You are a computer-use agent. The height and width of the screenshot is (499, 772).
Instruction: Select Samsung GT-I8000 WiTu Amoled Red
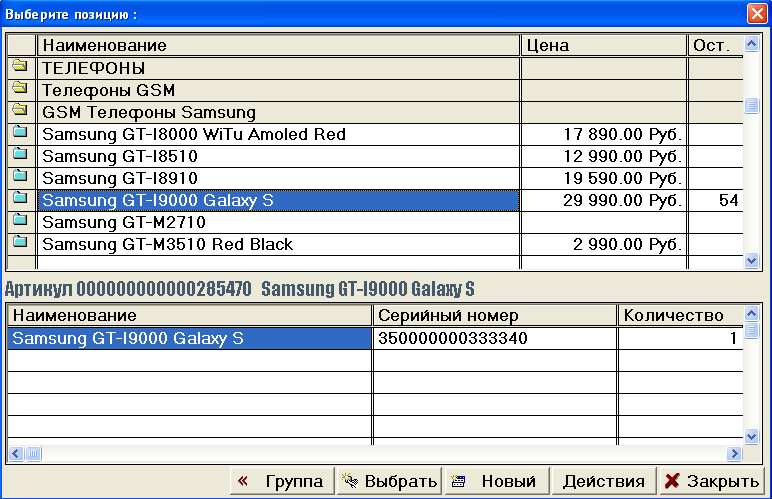[x=279, y=134]
